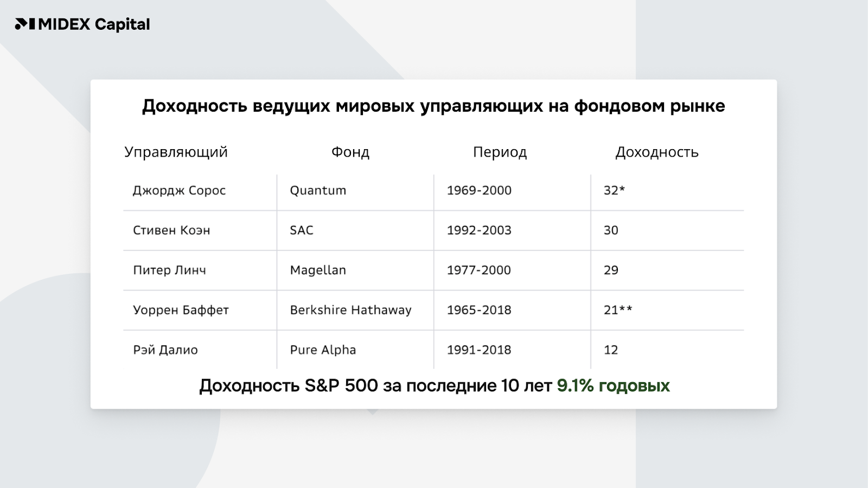Click the Фонд column header
The height and width of the screenshot is (488, 868).
coord(350,152)
